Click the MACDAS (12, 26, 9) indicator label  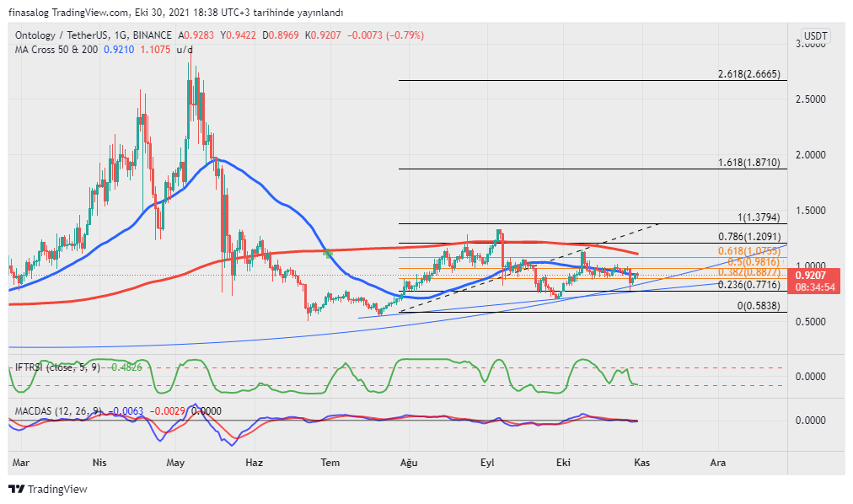point(57,411)
